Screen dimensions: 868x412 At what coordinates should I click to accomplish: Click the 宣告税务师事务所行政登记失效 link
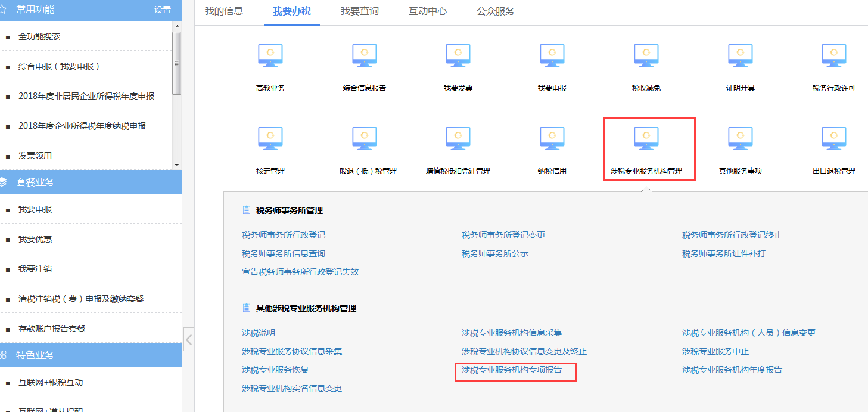[300, 272]
